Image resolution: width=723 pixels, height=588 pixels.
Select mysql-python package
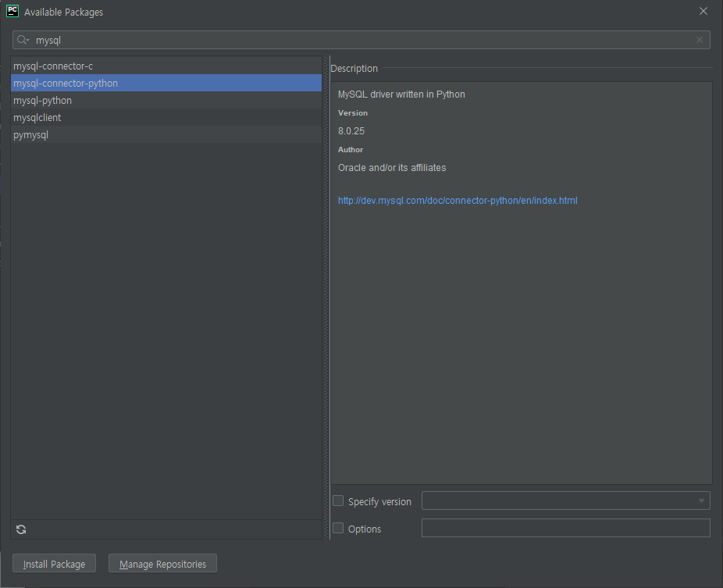click(166, 100)
